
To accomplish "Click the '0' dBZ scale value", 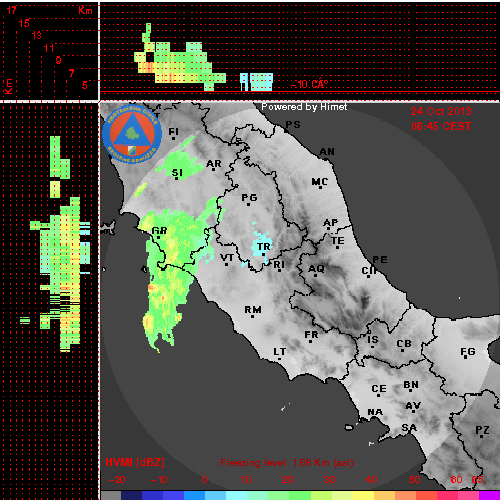I will click(x=204, y=480).
